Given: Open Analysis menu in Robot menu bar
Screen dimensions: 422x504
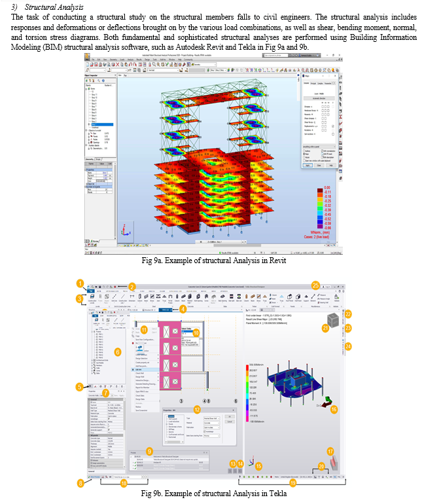Looking at the screenshot, I should [130, 60].
